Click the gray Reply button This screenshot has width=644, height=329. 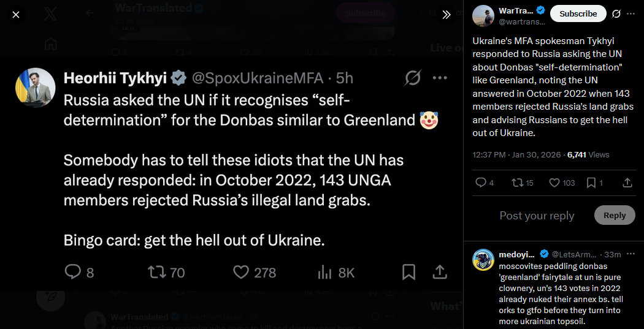(x=615, y=216)
